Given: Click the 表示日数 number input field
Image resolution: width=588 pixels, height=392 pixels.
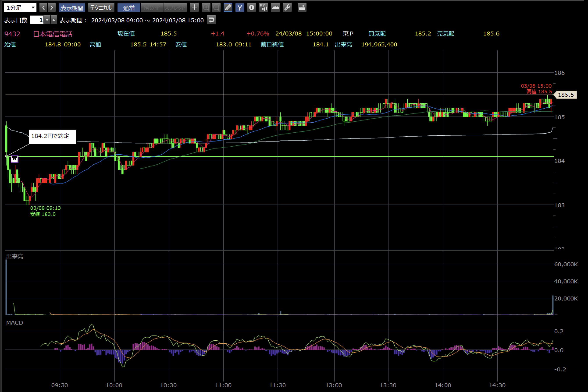Looking at the screenshot, I should coord(37,20).
